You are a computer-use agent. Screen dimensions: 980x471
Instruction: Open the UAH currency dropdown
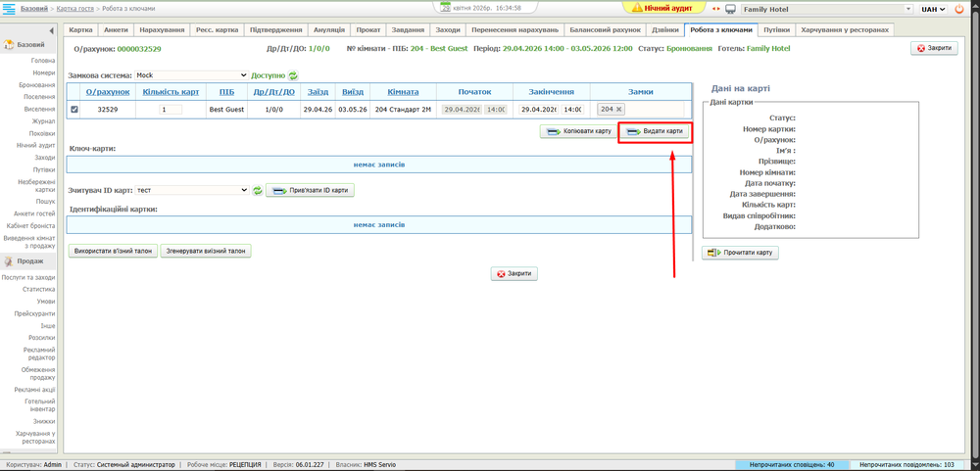pos(933,9)
